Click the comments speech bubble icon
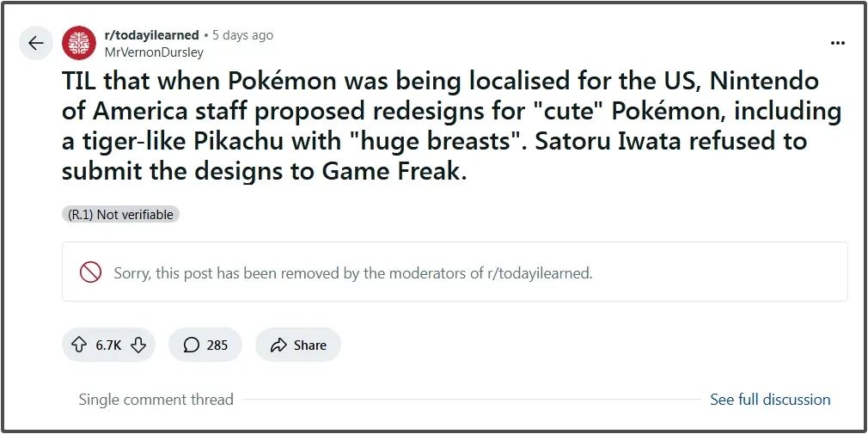Viewport: 868px width, 434px height. tap(191, 345)
